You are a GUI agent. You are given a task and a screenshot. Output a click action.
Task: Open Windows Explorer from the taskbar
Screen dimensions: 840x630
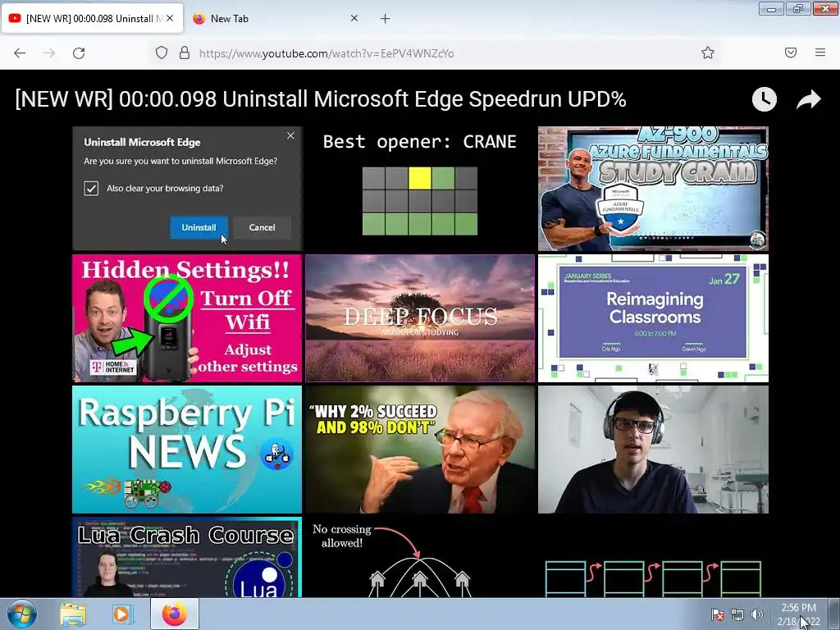(73, 614)
